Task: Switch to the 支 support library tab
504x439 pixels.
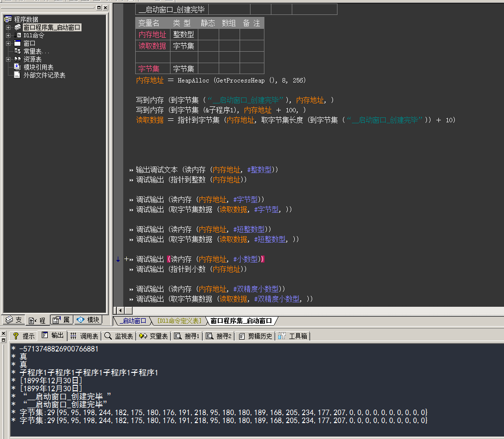Action: click(x=14, y=320)
